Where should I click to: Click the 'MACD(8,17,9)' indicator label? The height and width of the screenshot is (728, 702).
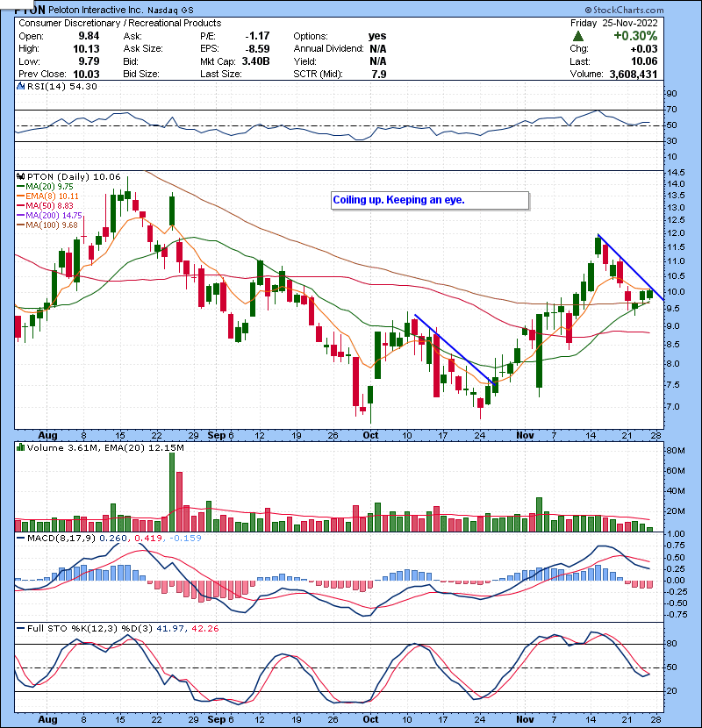click(61, 539)
